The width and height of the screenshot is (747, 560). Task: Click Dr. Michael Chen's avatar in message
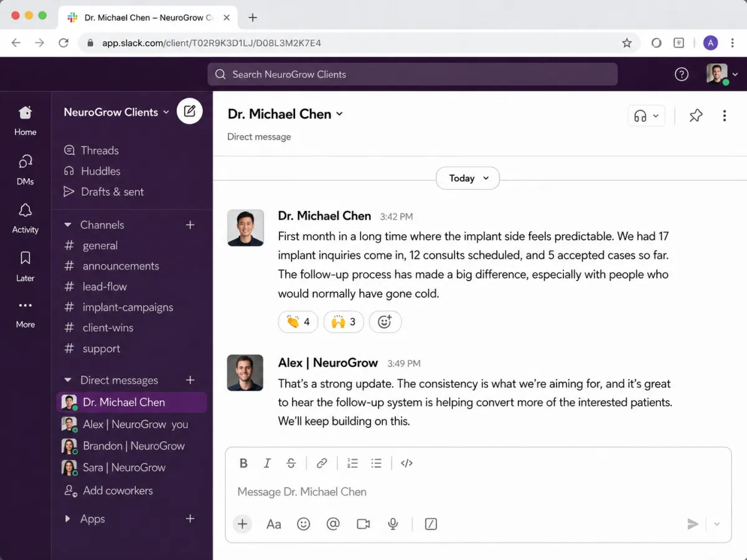click(245, 228)
